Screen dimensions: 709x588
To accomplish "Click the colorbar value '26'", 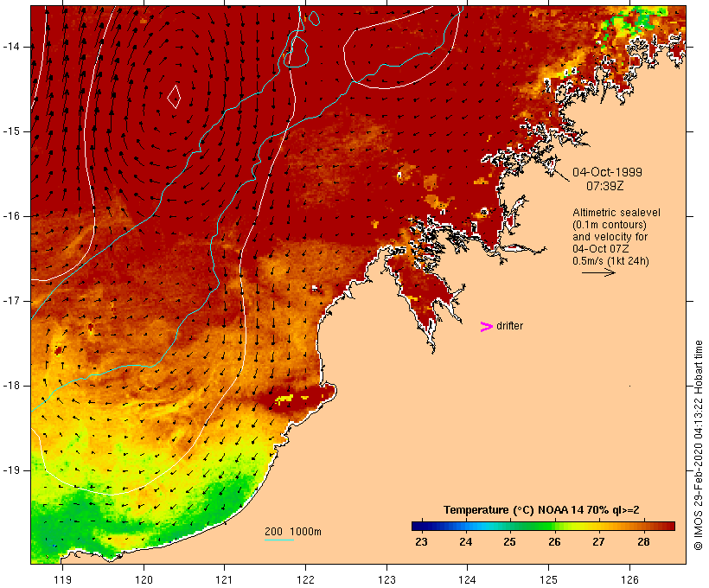I will point(554,541).
